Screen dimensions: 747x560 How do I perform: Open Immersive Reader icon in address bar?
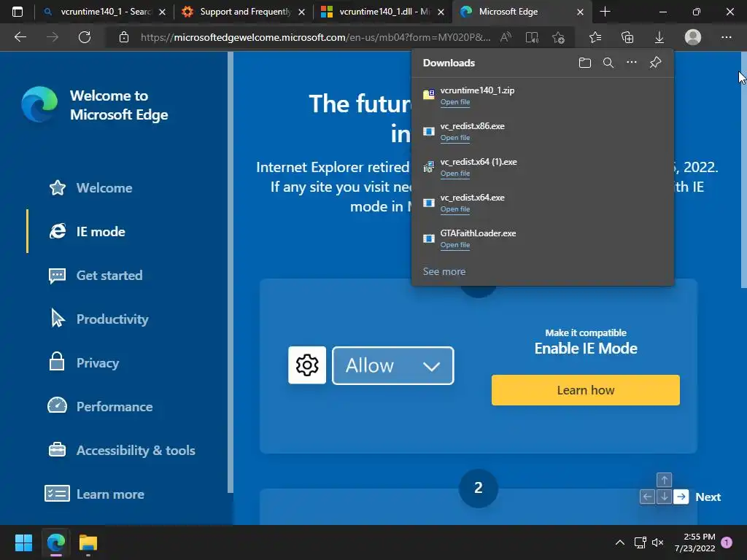532,37
